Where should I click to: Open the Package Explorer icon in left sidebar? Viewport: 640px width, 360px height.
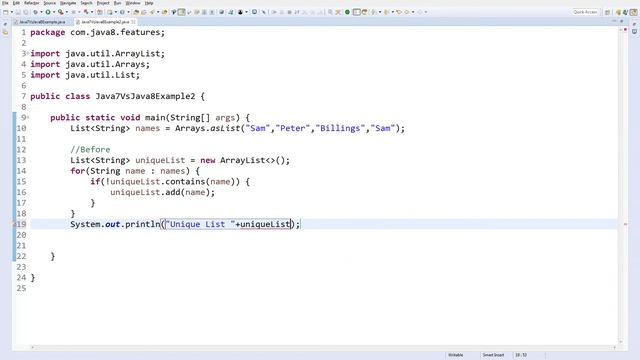tap(5, 32)
